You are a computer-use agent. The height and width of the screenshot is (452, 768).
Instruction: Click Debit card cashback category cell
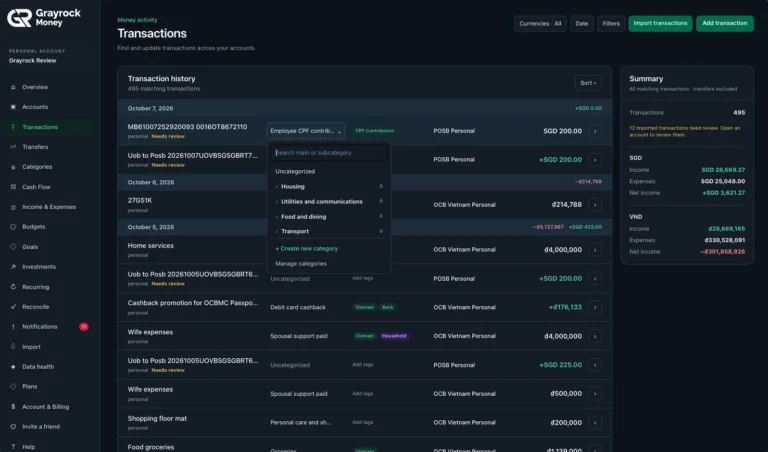click(x=298, y=308)
